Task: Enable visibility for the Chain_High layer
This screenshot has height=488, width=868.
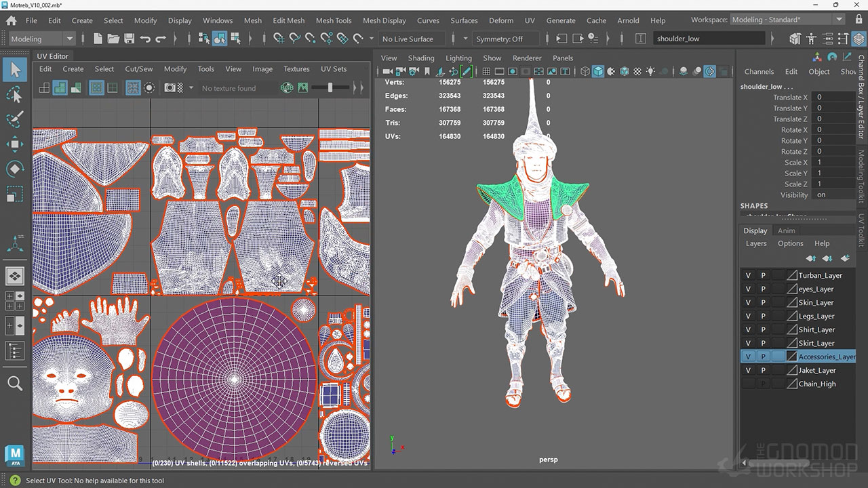Action: (748, 384)
